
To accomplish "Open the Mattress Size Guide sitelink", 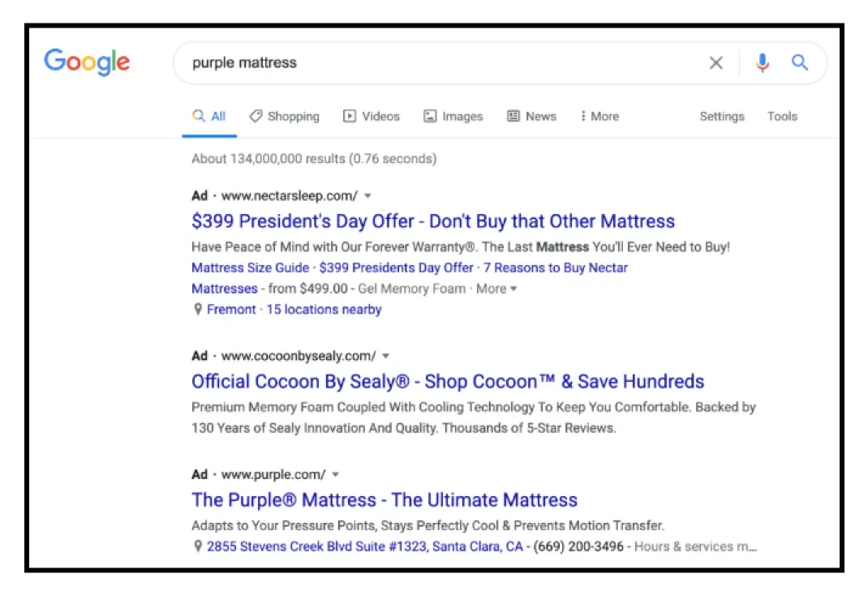I will click(250, 268).
